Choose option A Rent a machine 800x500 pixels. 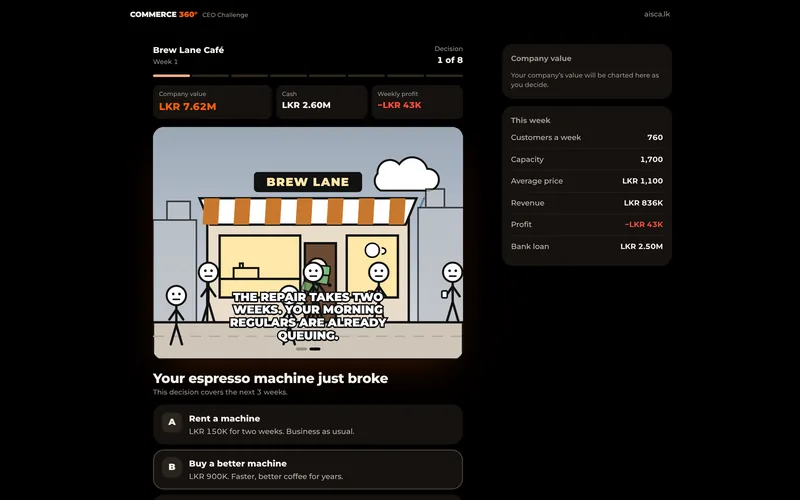308,424
